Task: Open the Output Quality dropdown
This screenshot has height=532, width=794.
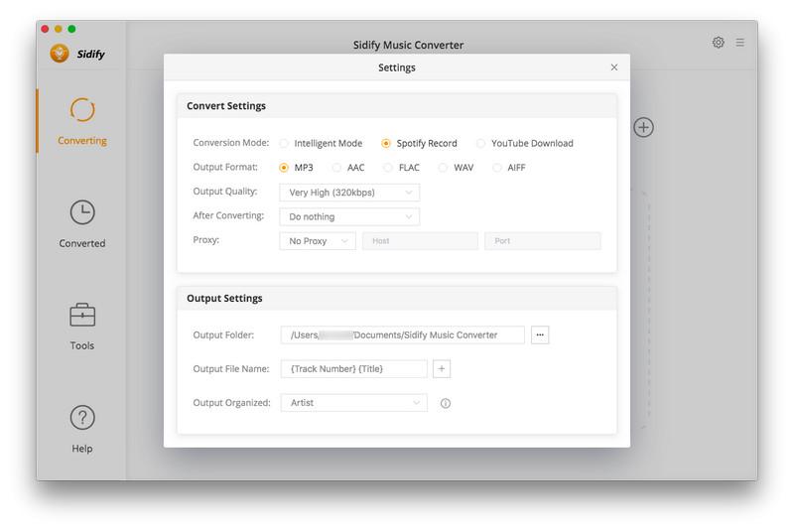Action: (349, 193)
